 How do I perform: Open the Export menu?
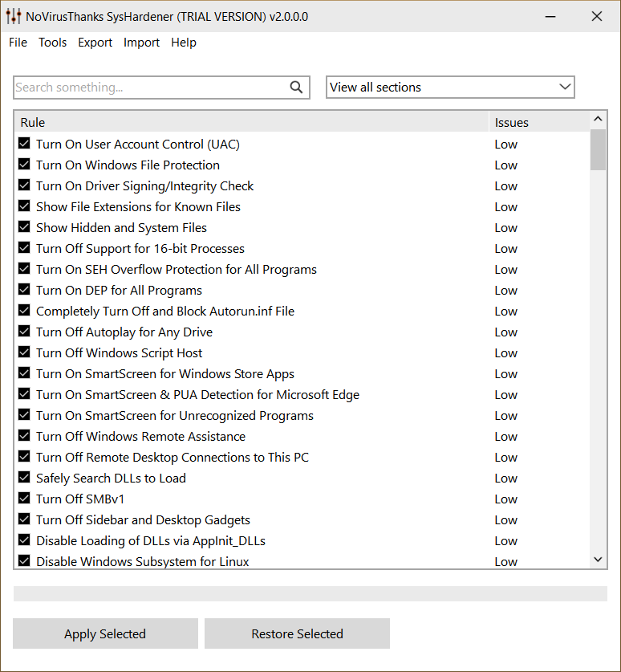(95, 43)
